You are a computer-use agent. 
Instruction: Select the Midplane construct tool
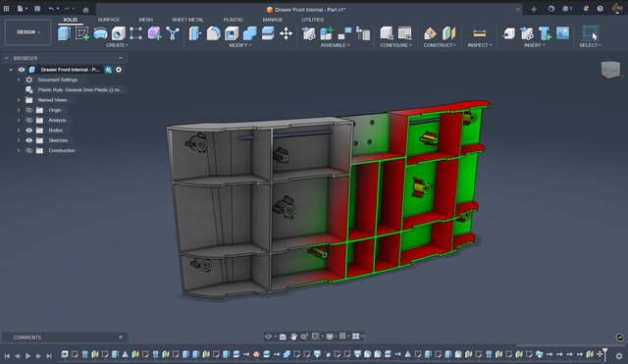[449, 33]
